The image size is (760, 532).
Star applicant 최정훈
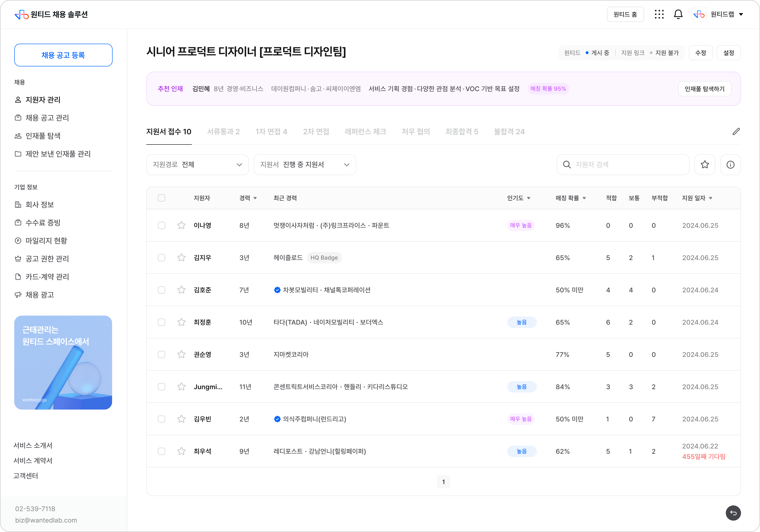[x=181, y=322]
